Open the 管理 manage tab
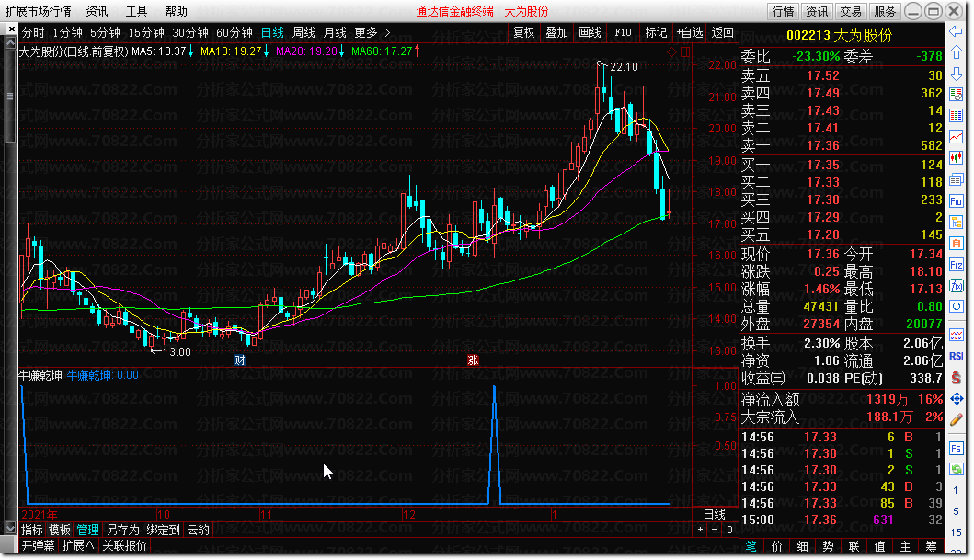 pos(87,530)
